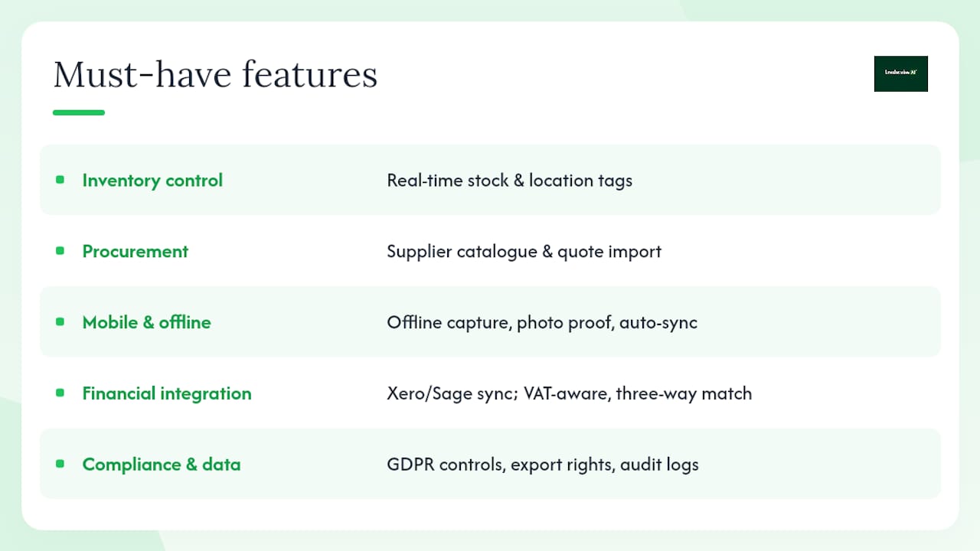Click the green bullet beside Compliance & data
Image resolution: width=980 pixels, height=551 pixels.
pyautogui.click(x=60, y=464)
